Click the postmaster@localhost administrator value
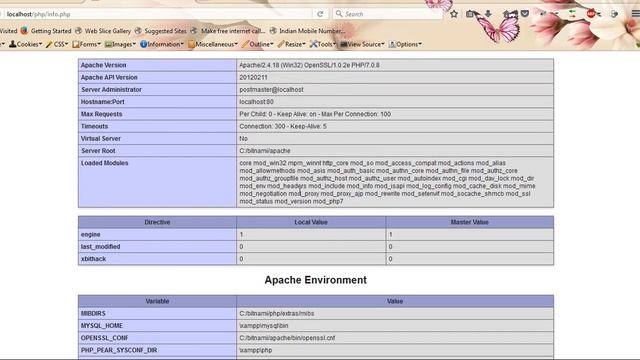Screen dimensions: 640x360 tap(271, 89)
